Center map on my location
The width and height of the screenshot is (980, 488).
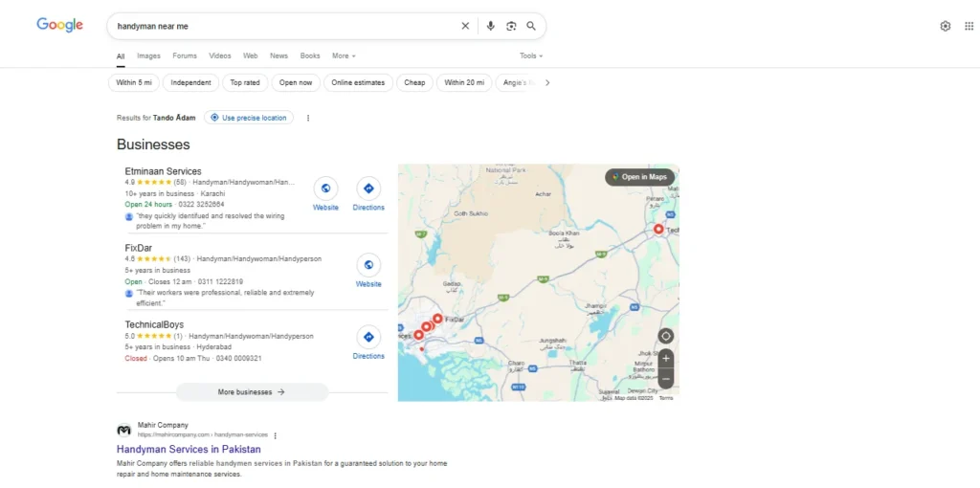pyautogui.click(x=666, y=336)
